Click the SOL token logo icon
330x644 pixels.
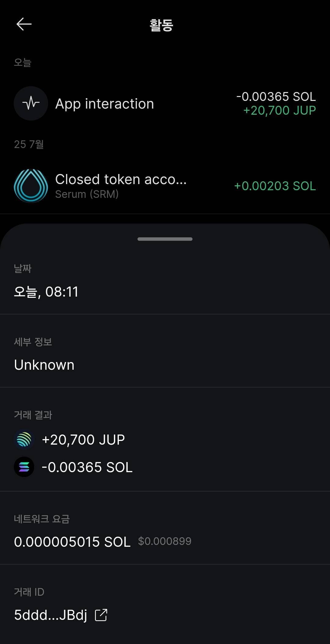pos(24,467)
